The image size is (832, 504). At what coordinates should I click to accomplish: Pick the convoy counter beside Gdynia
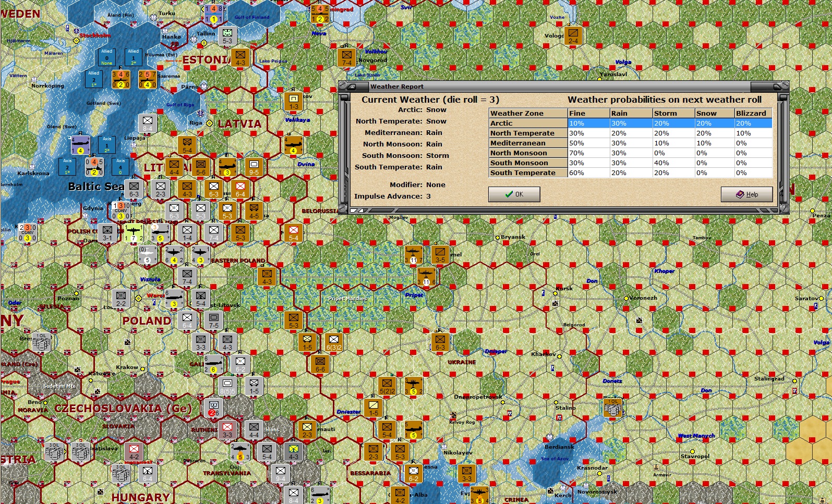[x=121, y=211]
